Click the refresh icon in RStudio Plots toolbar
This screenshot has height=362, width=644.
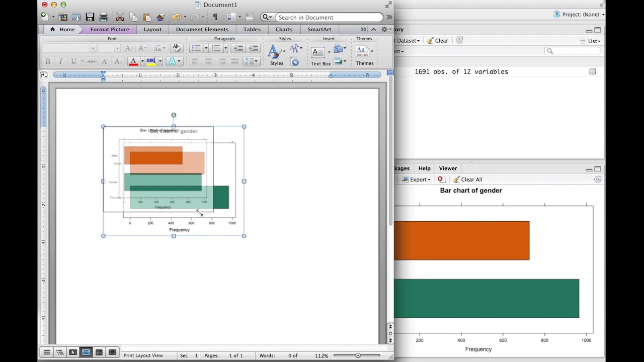click(x=598, y=179)
